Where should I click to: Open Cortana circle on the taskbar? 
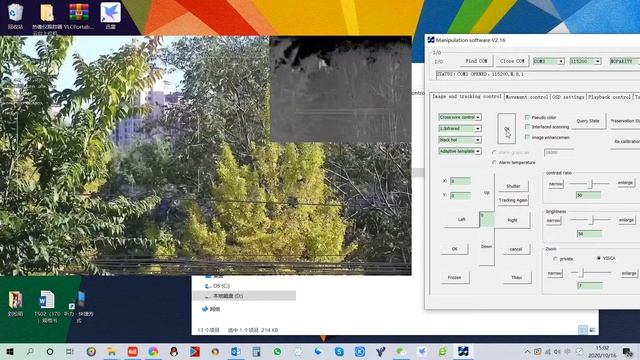[50, 351]
